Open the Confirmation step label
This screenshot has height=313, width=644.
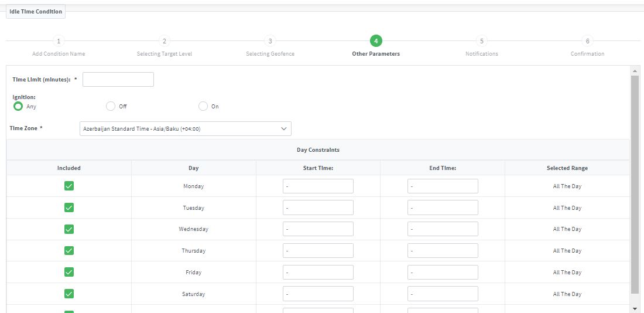tap(587, 54)
